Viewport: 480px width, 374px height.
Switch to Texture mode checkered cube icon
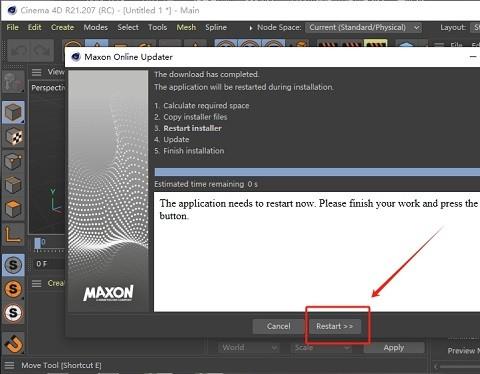13,136
